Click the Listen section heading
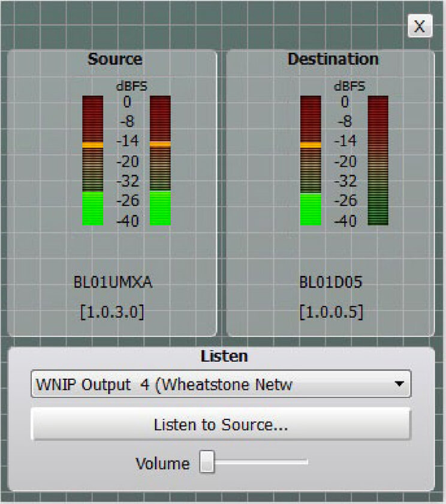Screen dimensions: 446x504 click(224, 356)
